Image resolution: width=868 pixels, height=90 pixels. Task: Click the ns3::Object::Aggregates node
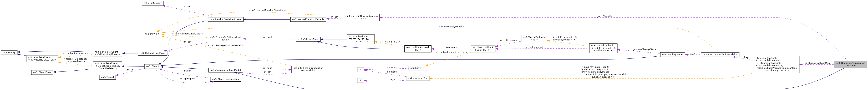coord(225,79)
